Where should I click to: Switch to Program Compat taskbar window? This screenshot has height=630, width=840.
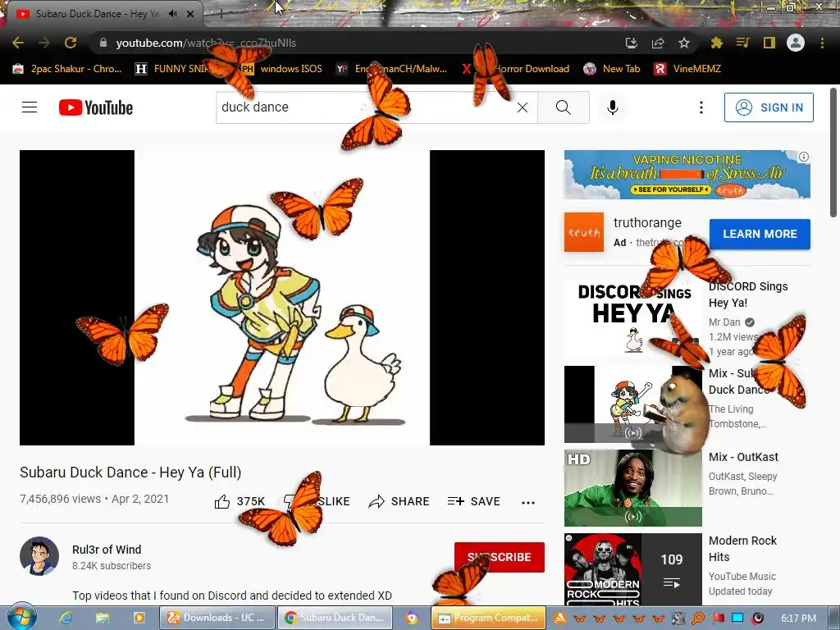pyautogui.click(x=488, y=618)
